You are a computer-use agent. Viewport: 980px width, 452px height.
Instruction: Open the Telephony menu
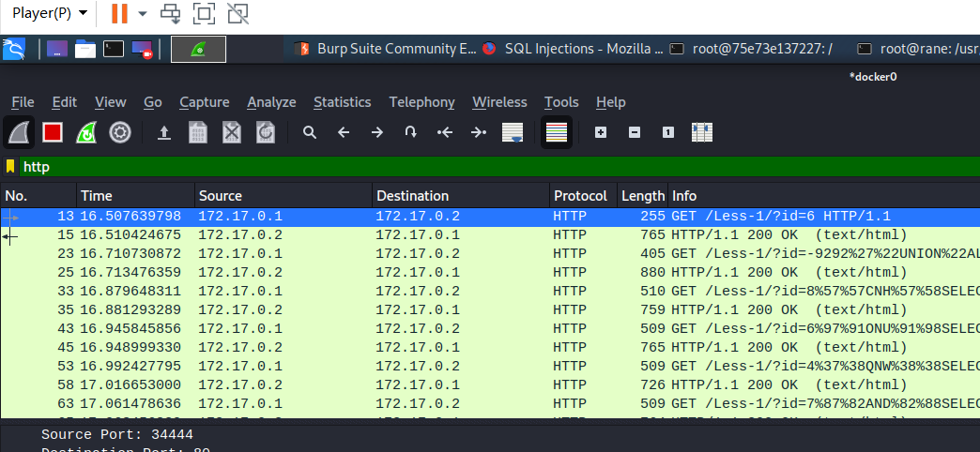421,102
